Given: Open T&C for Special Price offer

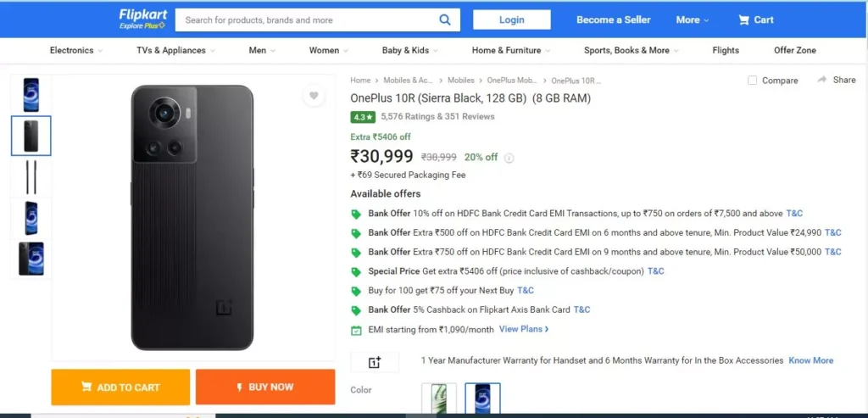Looking at the screenshot, I should pyautogui.click(x=655, y=271).
